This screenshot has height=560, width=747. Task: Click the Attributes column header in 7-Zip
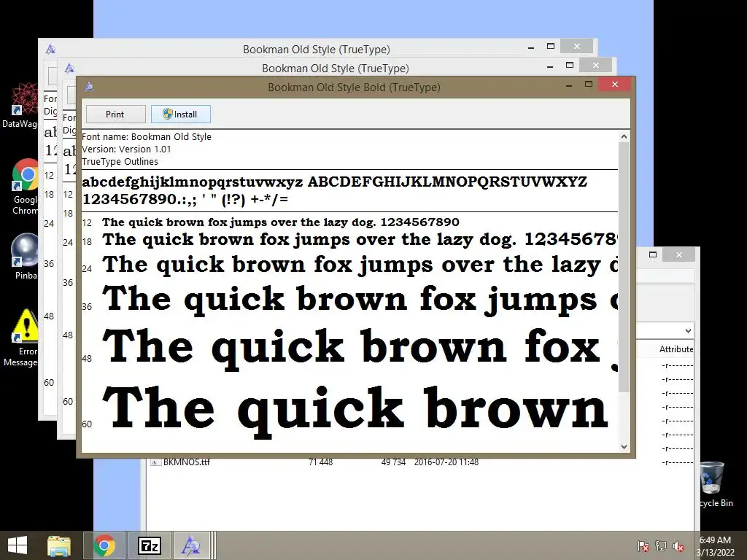tap(676, 349)
